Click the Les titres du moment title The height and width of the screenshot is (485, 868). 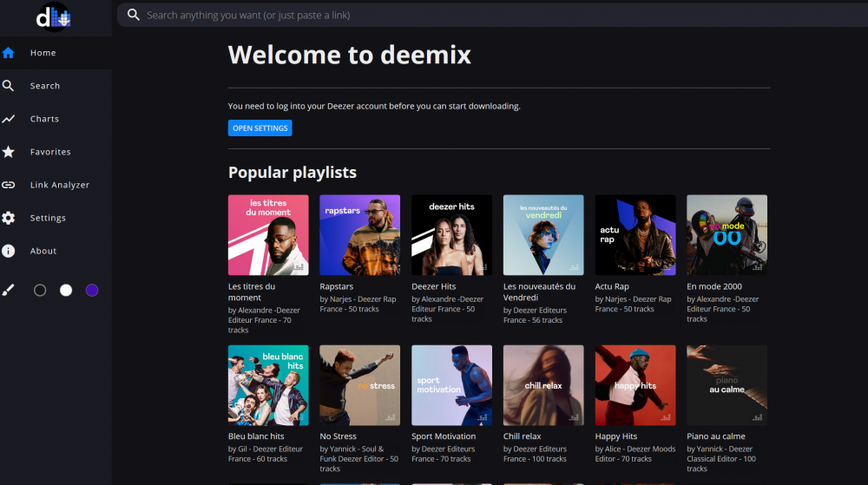(252, 292)
